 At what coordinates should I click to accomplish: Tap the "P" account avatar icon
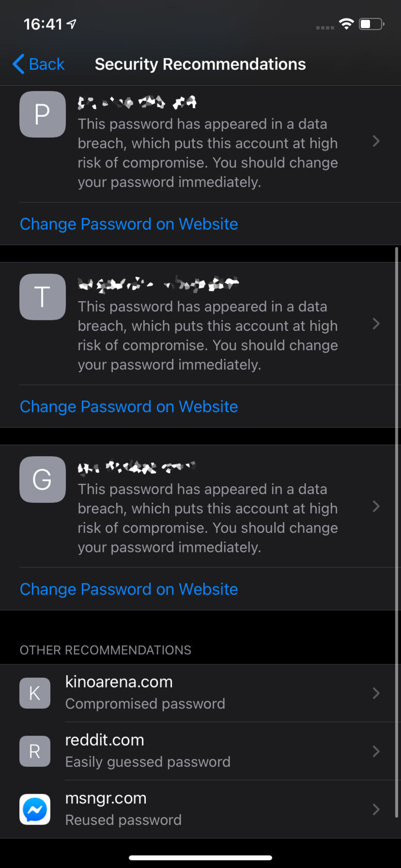(x=43, y=114)
